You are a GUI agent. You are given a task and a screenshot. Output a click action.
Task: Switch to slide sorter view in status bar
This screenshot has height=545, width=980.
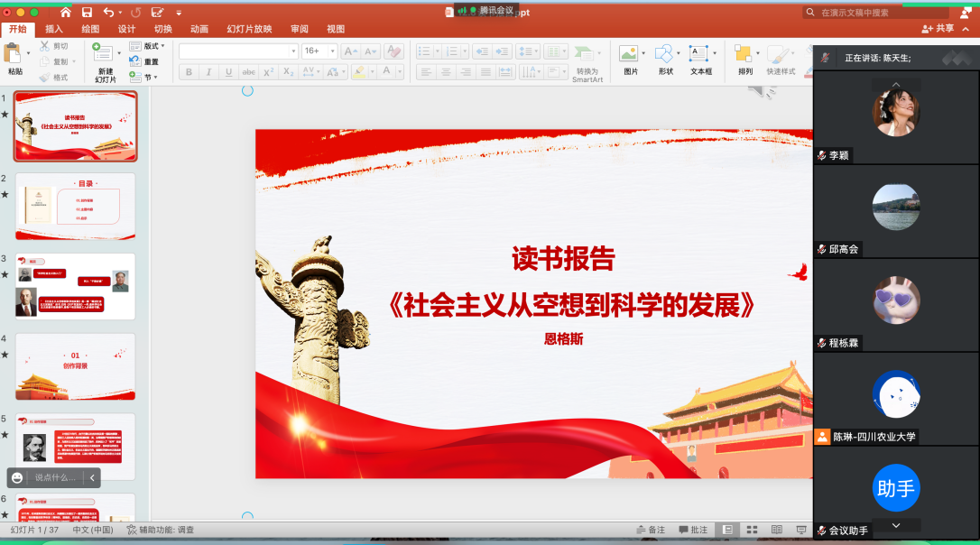(752, 530)
